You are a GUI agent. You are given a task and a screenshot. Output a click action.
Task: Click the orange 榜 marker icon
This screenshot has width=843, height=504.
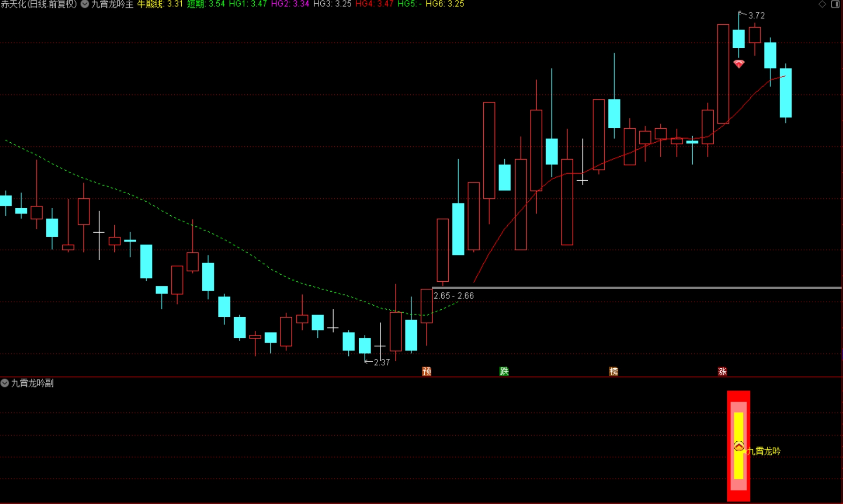tap(614, 372)
